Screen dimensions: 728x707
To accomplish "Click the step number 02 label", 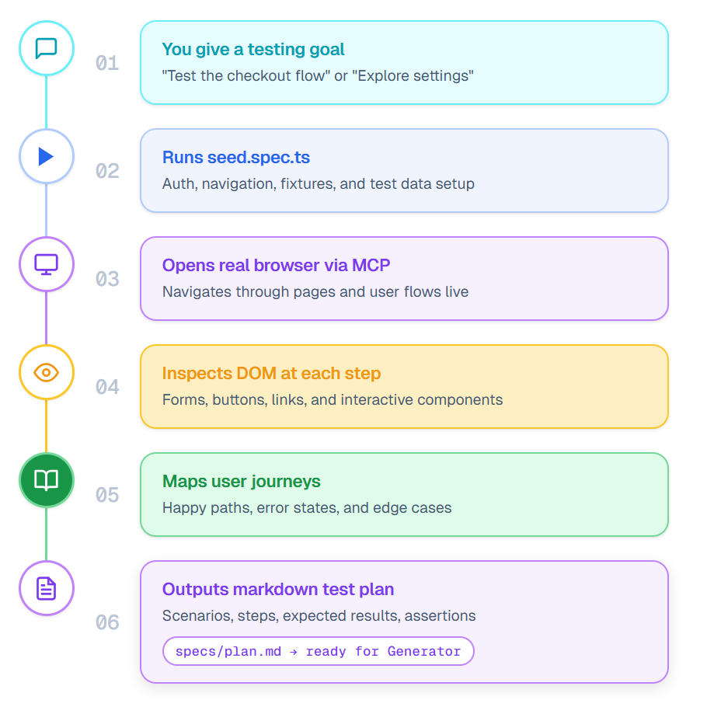I will [x=107, y=171].
